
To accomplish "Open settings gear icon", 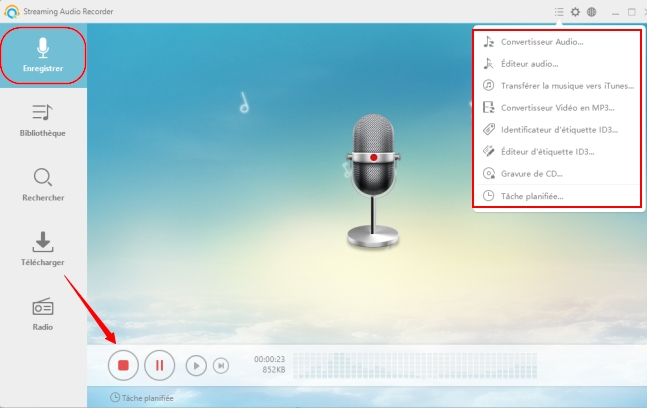I will [575, 12].
